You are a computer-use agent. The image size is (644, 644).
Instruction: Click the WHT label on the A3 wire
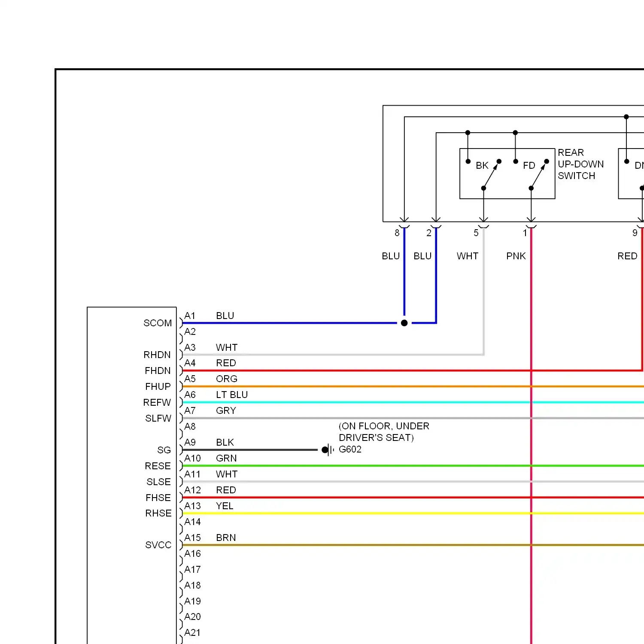[x=227, y=347]
